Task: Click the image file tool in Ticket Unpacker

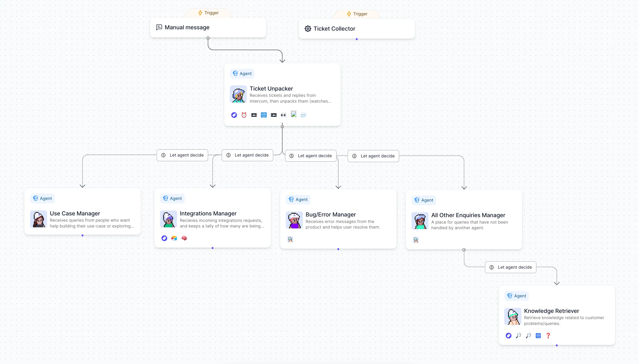Action: pyautogui.click(x=293, y=114)
